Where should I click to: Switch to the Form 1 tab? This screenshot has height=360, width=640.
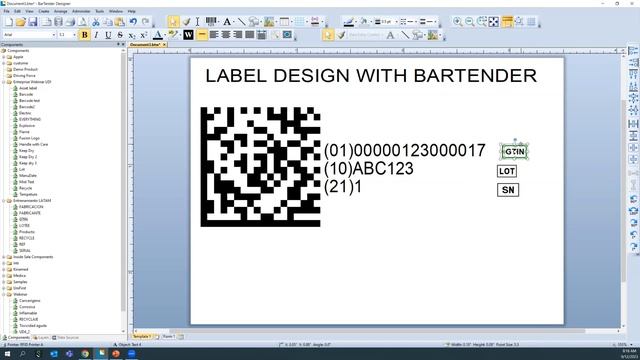point(168,337)
